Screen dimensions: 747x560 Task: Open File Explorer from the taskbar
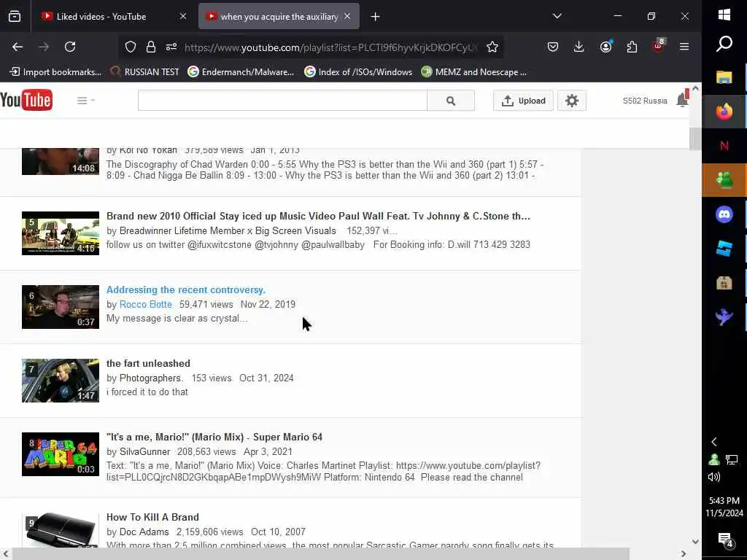[x=724, y=77]
